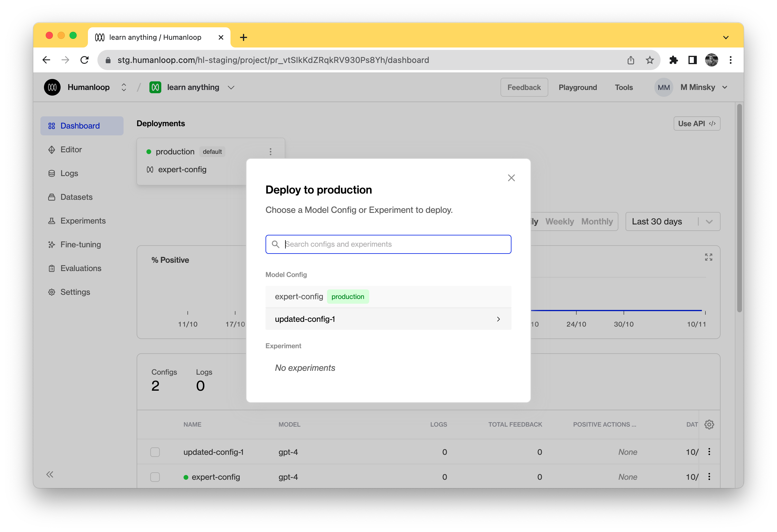Close the Deploy to production dialog
The height and width of the screenshot is (532, 777).
click(x=511, y=178)
